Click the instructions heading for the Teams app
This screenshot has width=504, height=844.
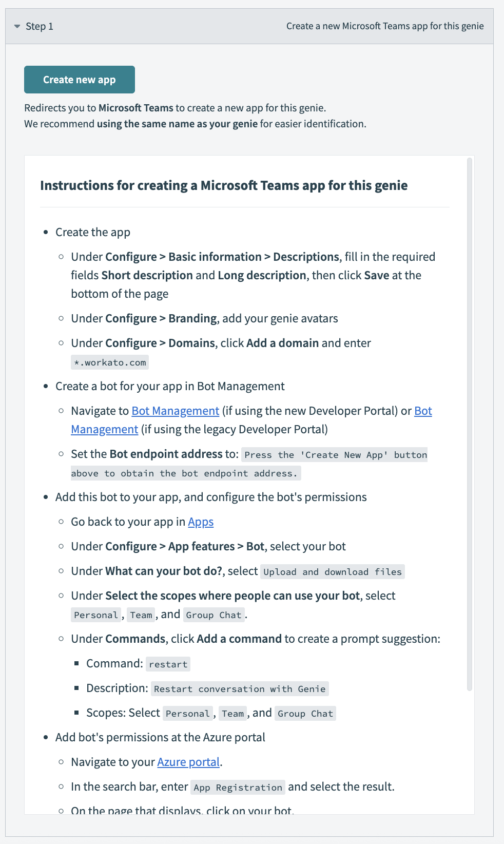pyautogui.click(x=224, y=185)
